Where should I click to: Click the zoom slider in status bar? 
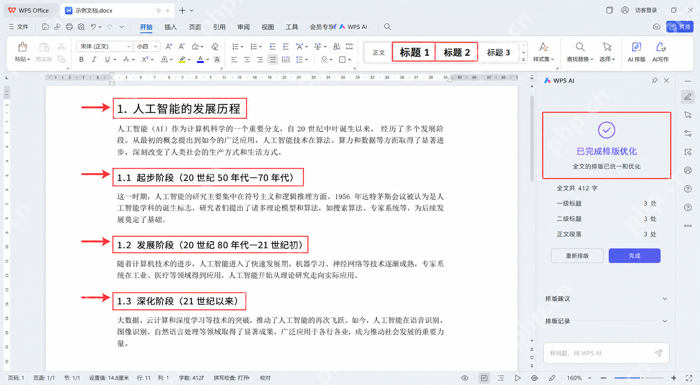pos(639,378)
